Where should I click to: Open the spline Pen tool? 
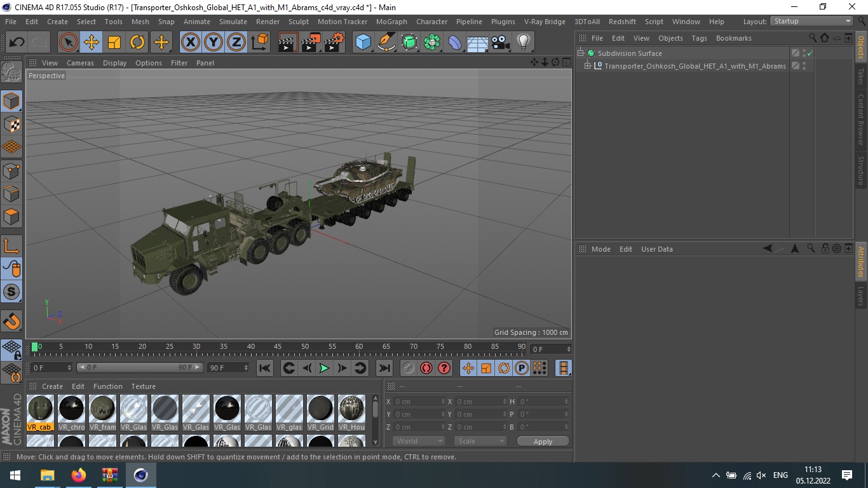click(386, 43)
